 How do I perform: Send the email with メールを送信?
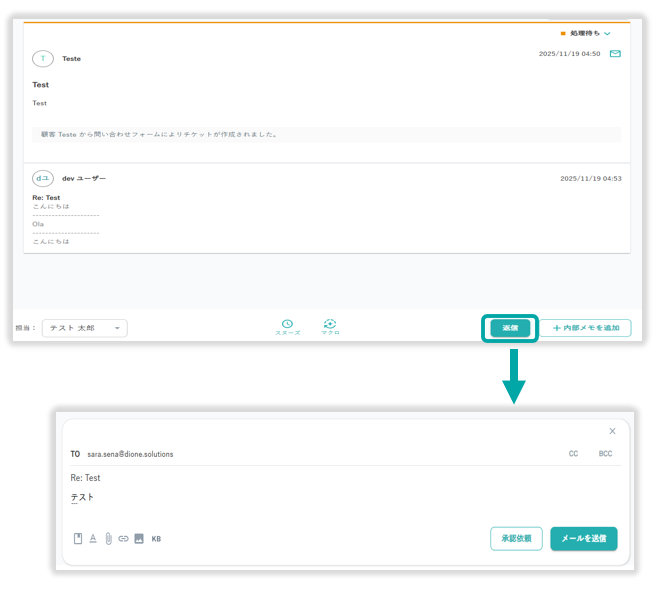pyautogui.click(x=583, y=538)
